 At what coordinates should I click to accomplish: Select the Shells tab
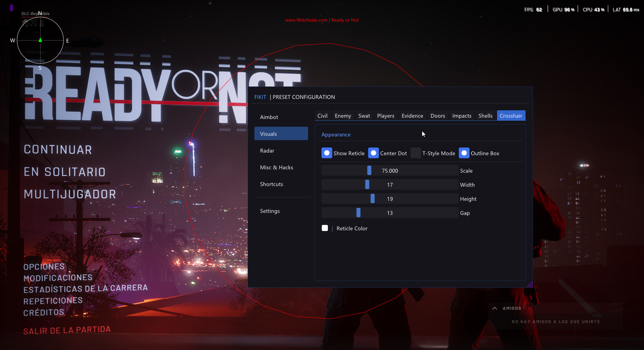coord(485,115)
